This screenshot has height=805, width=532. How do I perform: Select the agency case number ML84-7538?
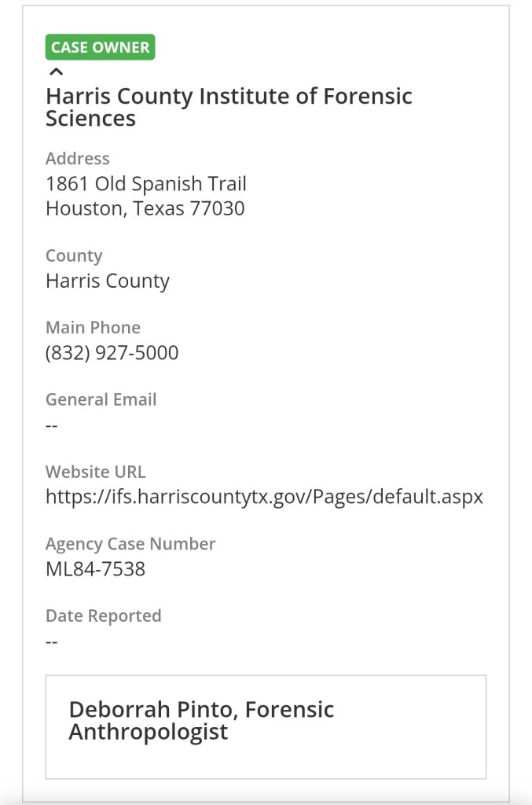[95, 569]
